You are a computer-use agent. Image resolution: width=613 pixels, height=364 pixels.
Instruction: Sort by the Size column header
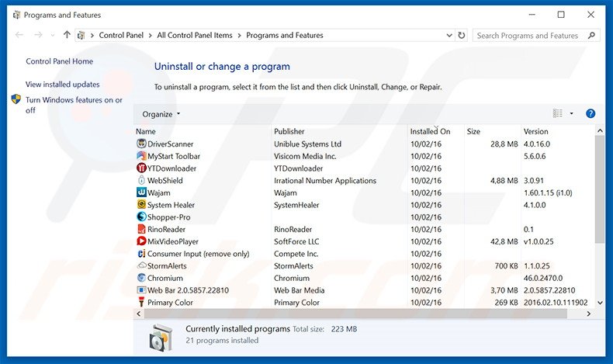click(473, 131)
